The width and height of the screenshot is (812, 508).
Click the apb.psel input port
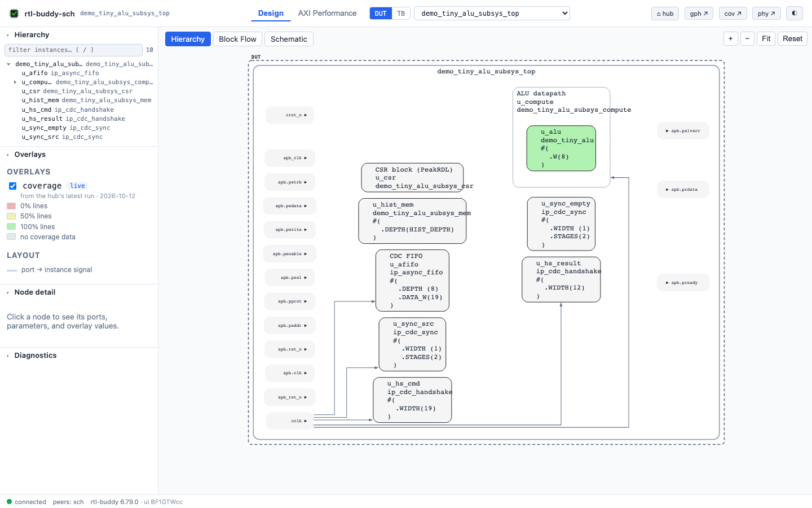[290, 278]
